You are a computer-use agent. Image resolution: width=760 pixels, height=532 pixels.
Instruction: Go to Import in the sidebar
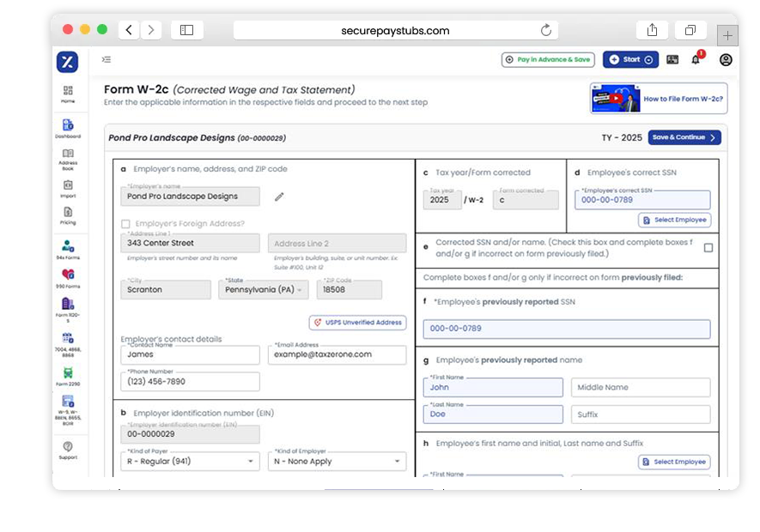[68, 188]
